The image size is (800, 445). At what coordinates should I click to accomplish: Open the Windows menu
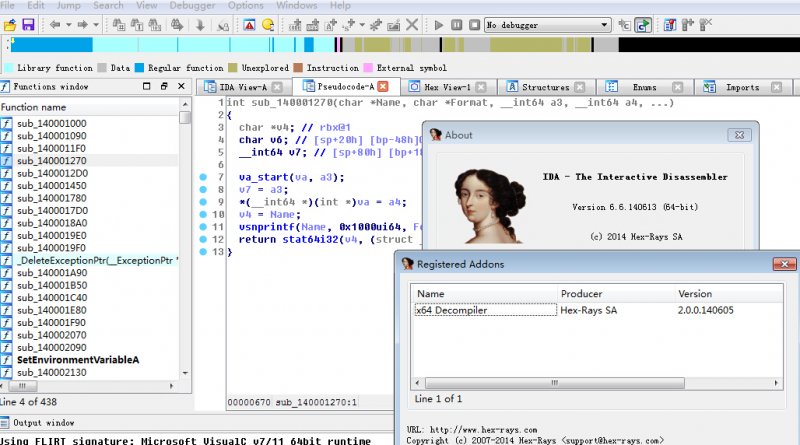point(296,6)
